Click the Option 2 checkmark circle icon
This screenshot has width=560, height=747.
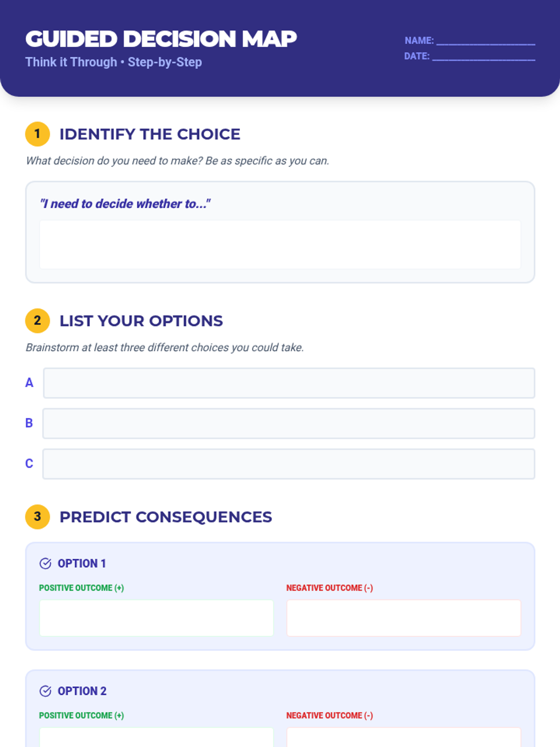pyautogui.click(x=45, y=691)
